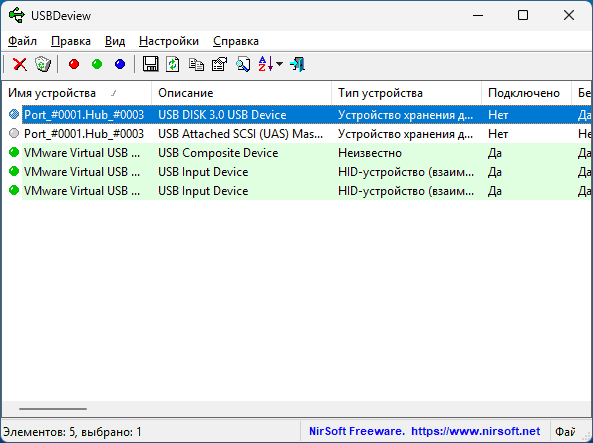Click the find magnifier toolbar icon

pos(243,64)
